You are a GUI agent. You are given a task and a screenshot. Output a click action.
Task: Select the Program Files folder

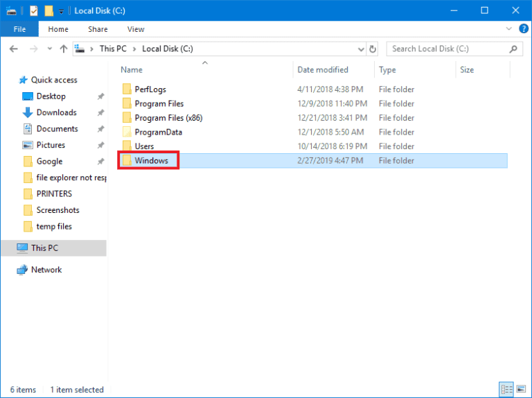[159, 103]
